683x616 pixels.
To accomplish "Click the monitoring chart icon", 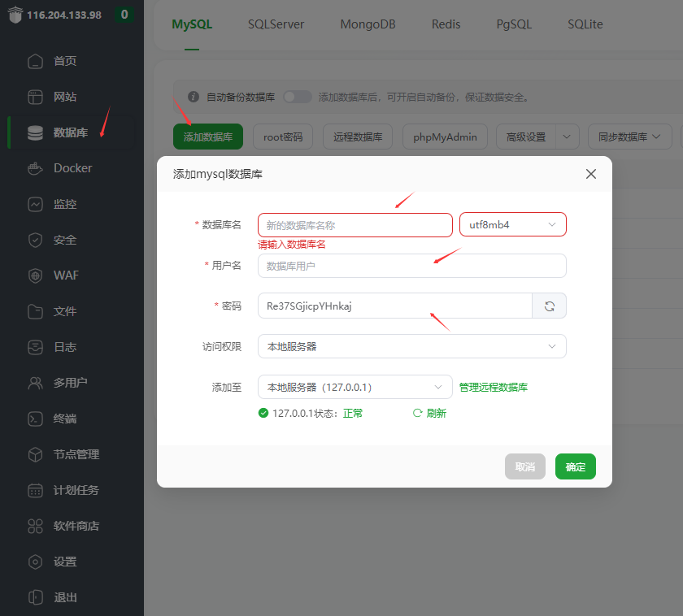I will pos(35,204).
